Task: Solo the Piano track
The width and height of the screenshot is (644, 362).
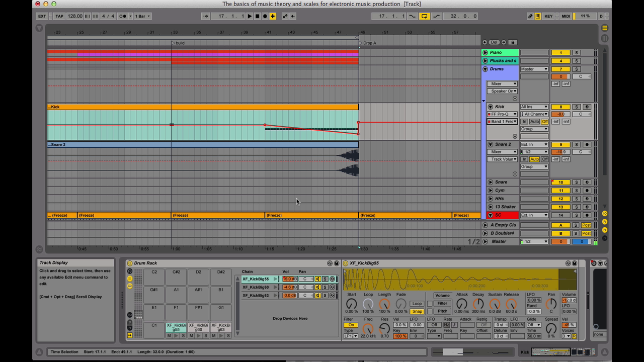Action: pyautogui.click(x=577, y=53)
